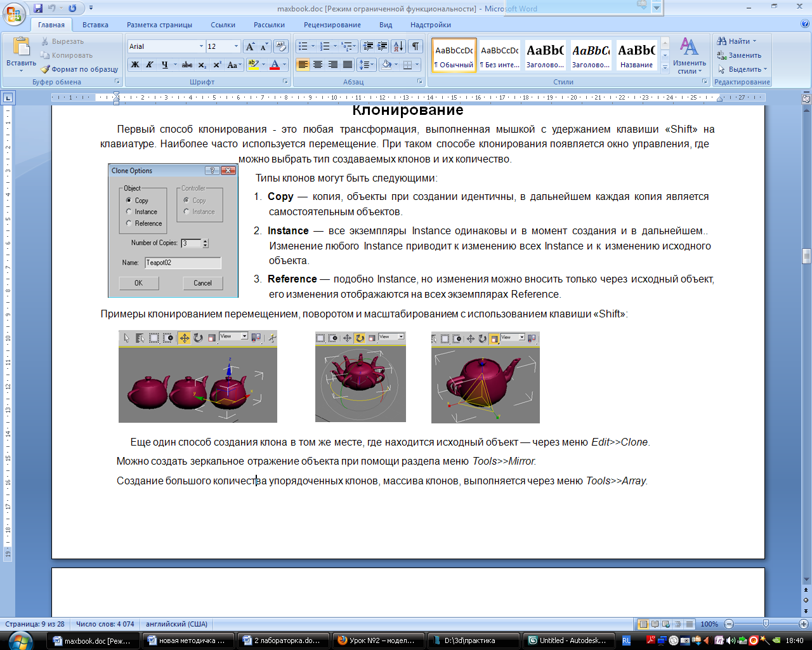Clear formatting with the eraser icon
The width and height of the screenshot is (812, 650).
[281, 46]
